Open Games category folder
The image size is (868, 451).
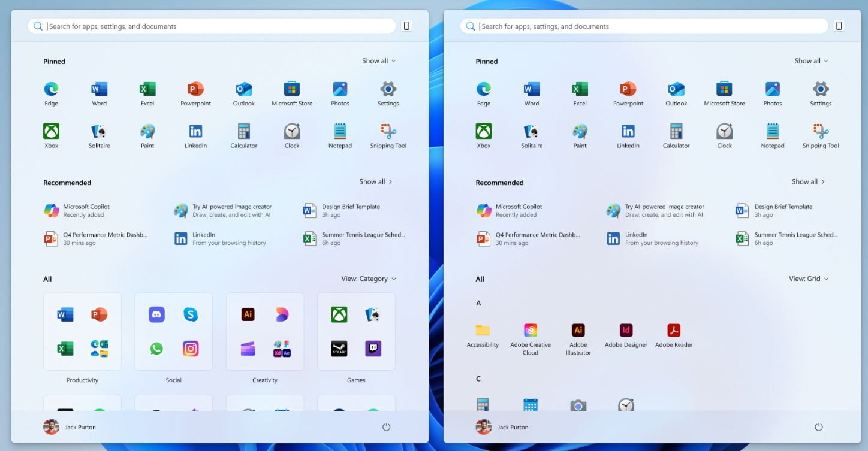[x=356, y=331]
